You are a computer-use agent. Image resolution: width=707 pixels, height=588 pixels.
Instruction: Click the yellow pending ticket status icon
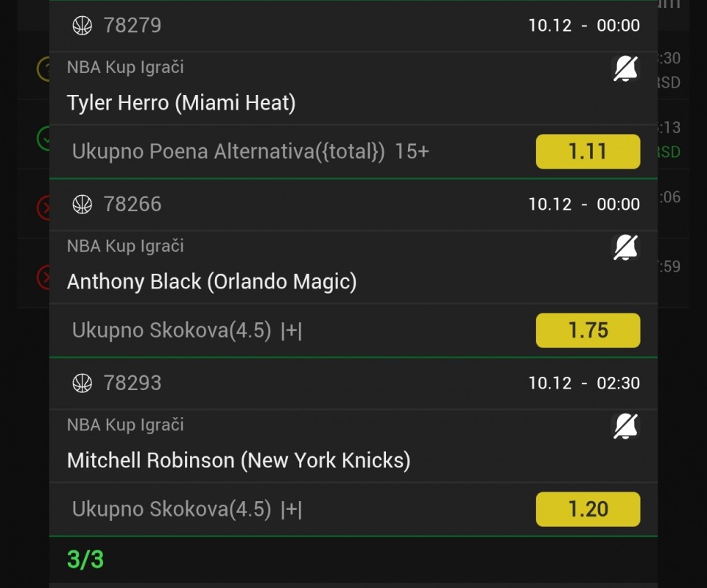pos(43,69)
